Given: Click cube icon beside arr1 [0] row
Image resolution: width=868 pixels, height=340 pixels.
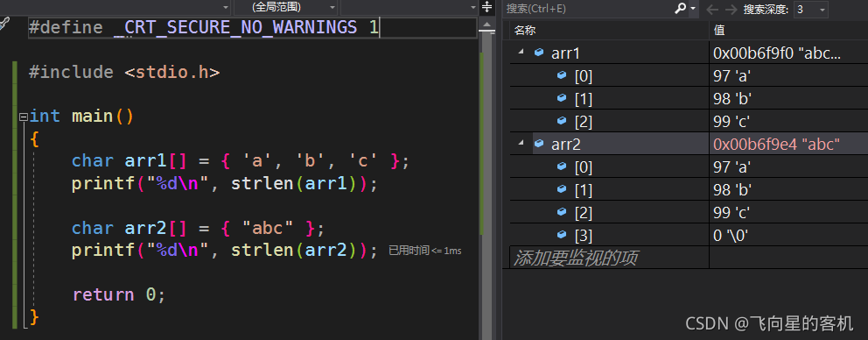Looking at the screenshot, I should (562, 75).
